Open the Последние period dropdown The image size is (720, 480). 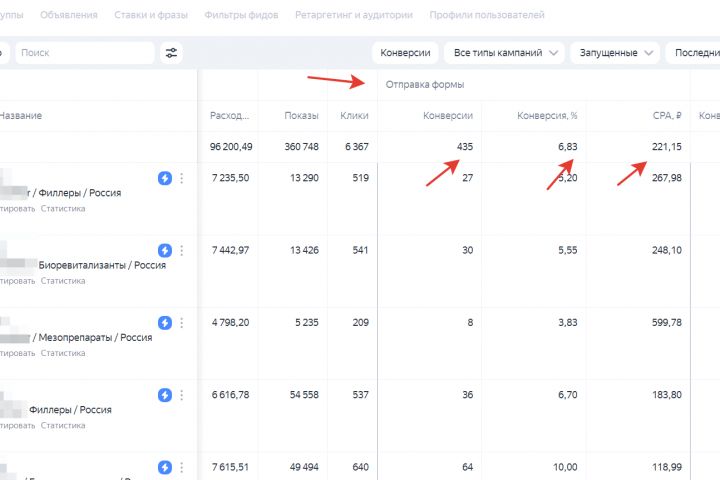pos(695,52)
